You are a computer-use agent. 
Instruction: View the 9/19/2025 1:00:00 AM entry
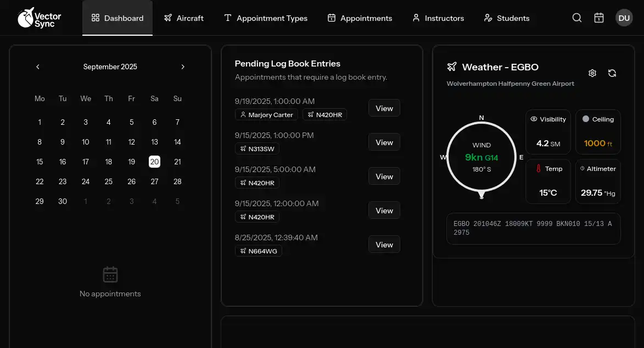pos(384,108)
